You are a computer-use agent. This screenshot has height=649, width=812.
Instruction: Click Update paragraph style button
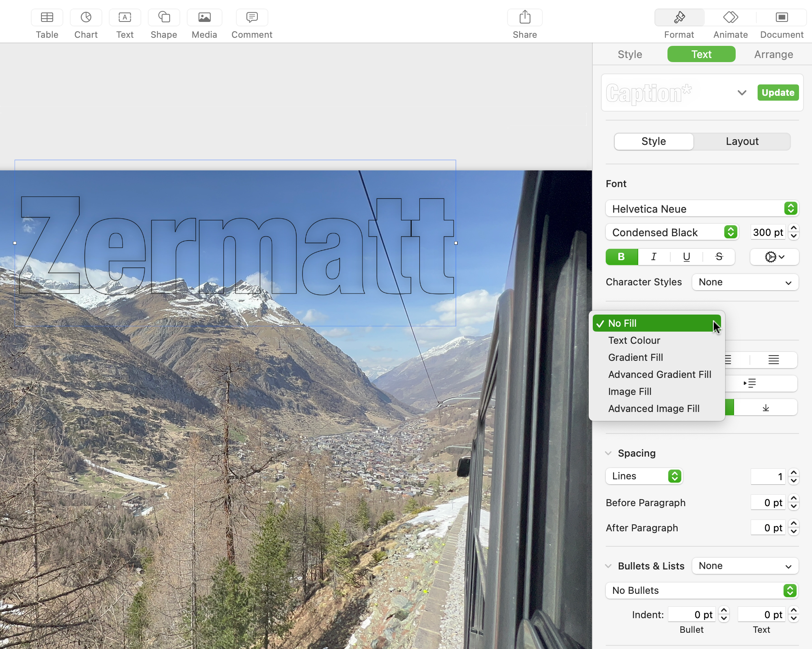click(778, 93)
